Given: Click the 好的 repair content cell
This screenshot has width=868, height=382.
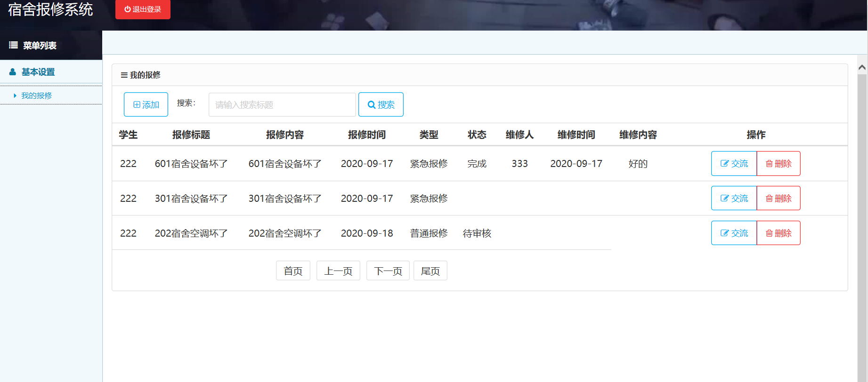Looking at the screenshot, I should point(638,164).
